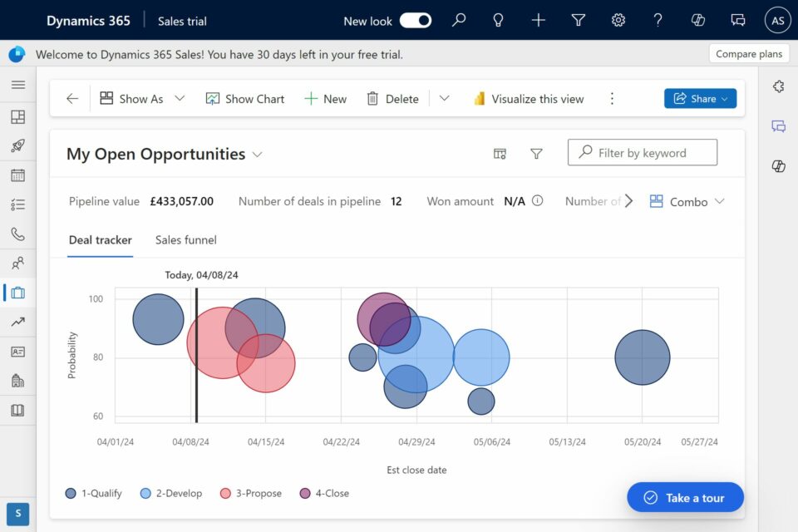Screen dimensions: 798x532
Task: Open the Phone calls sidebar icon
Action: [17, 234]
